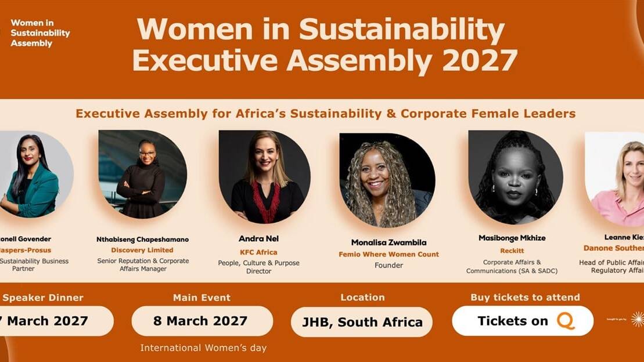Click the Tickets on button
Viewport: 644px width, 362px height.
pyautogui.click(x=523, y=321)
